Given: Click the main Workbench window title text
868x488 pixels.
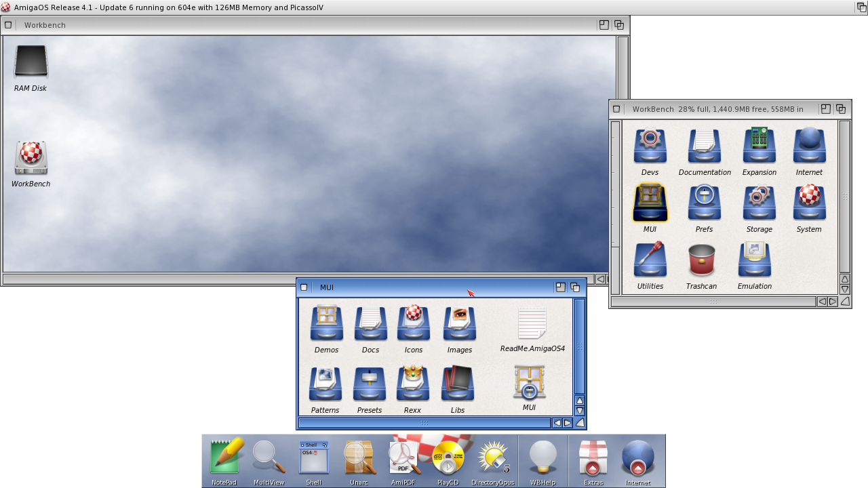Looking at the screenshot, I should pyautogui.click(x=45, y=25).
